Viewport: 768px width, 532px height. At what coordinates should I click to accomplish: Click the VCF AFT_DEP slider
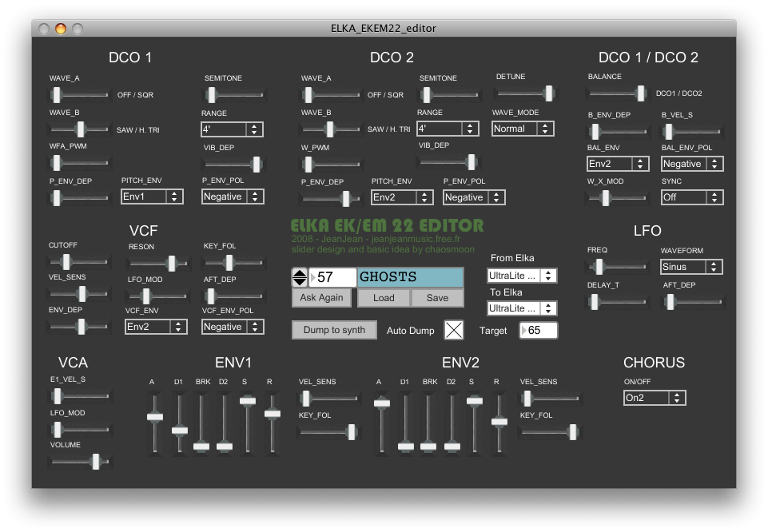coord(234,296)
